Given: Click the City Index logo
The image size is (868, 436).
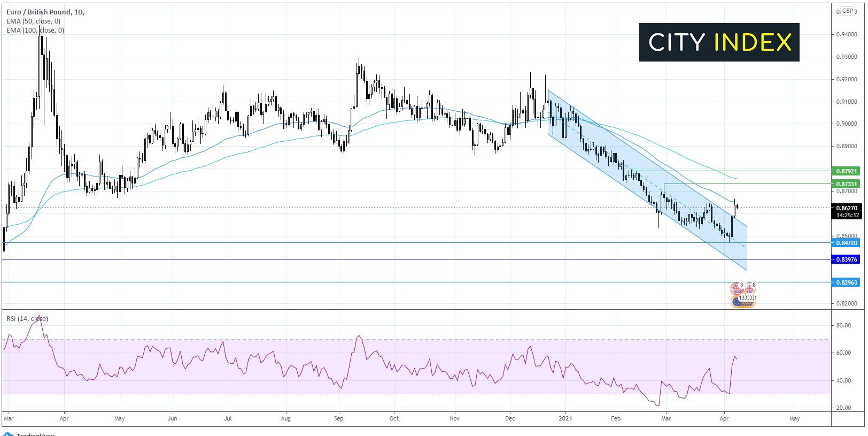Looking at the screenshot, I should [719, 42].
